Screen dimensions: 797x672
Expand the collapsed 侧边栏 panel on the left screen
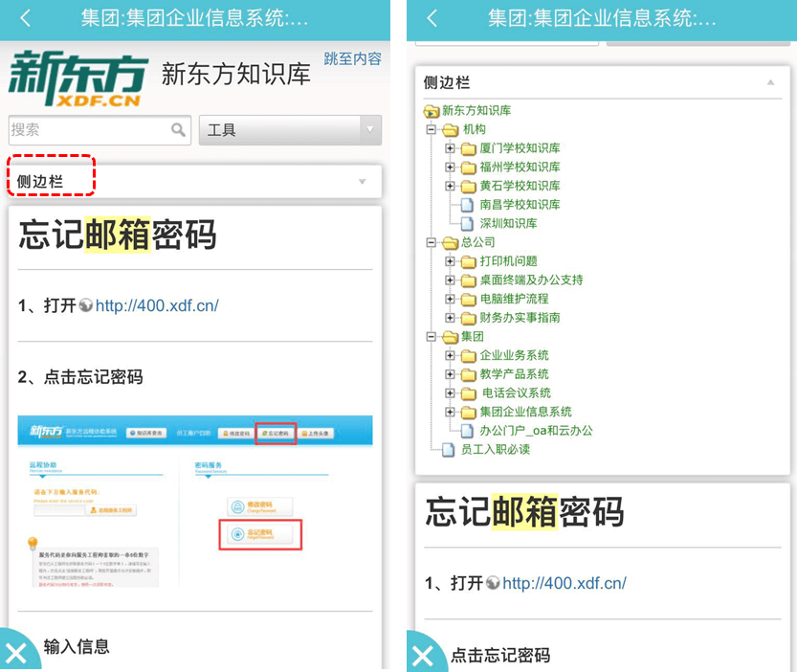pos(362,181)
